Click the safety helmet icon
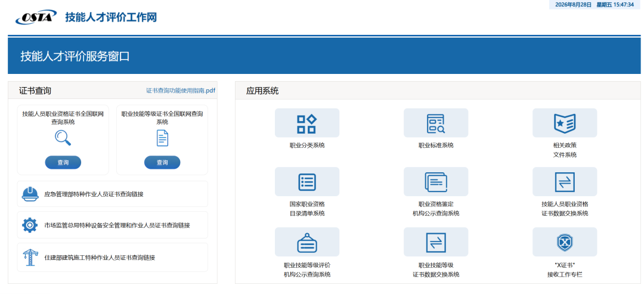This screenshot has height=294, width=644. point(30,193)
